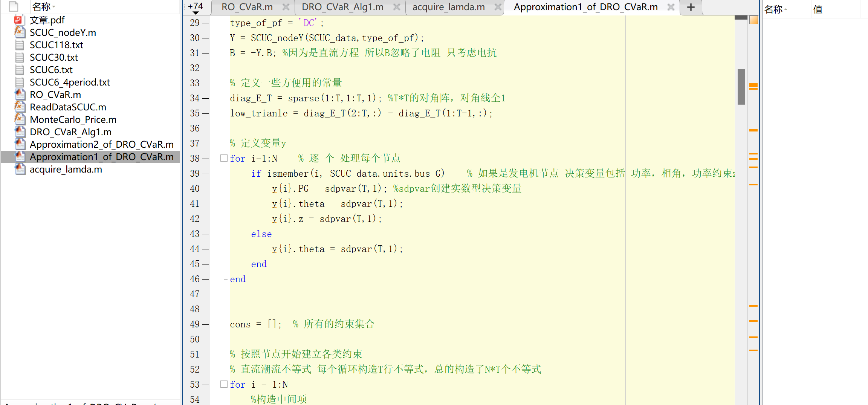
Task: Close the Approximation1_of_DRO_CVaR.m tab
Action: tap(671, 7)
